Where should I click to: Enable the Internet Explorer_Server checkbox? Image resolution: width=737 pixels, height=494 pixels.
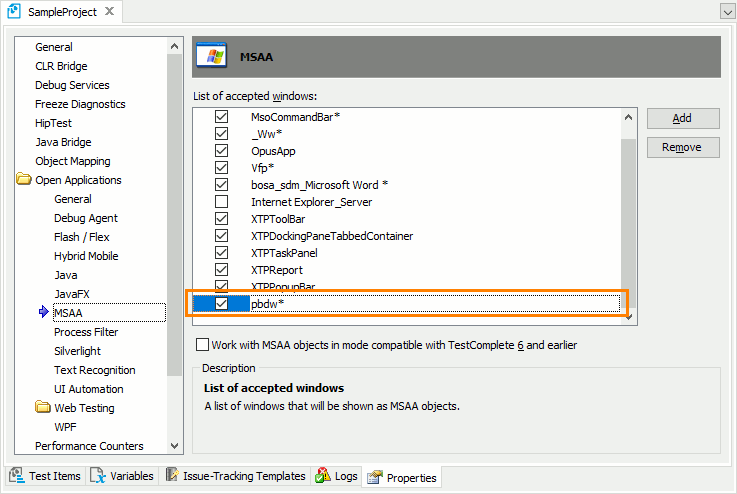pyautogui.click(x=222, y=202)
